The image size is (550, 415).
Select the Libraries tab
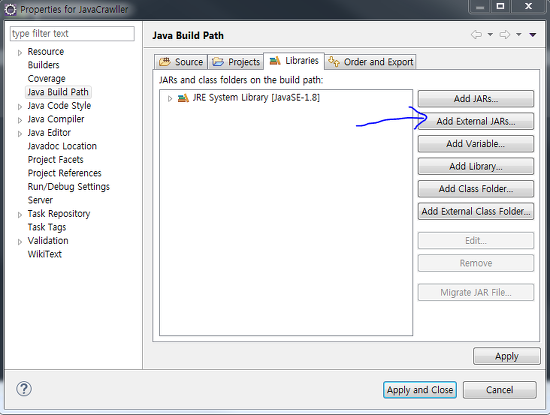pyautogui.click(x=294, y=61)
